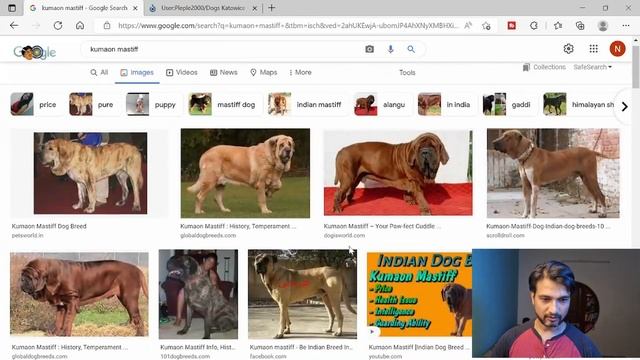The height and width of the screenshot is (360, 640).
Task: Filter results by the himalayan chip
Action: [579, 104]
